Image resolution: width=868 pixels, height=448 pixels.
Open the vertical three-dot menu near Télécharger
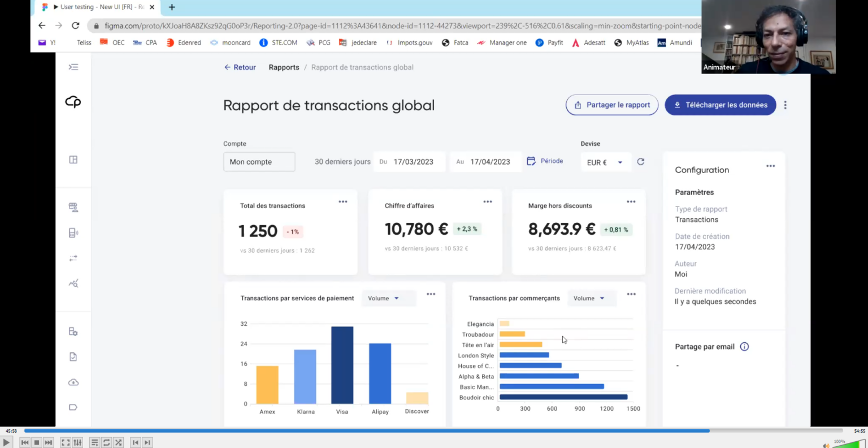tap(785, 105)
